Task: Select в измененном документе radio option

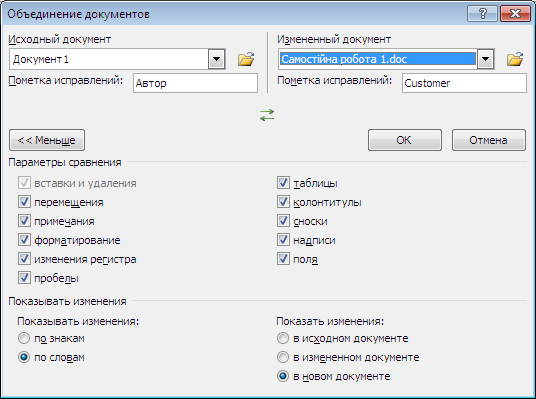Action: click(283, 357)
